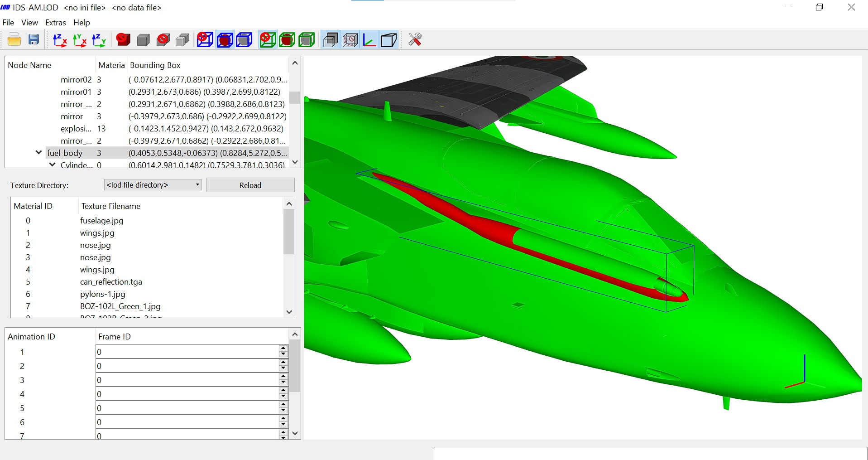Click the Reload button

(250, 185)
